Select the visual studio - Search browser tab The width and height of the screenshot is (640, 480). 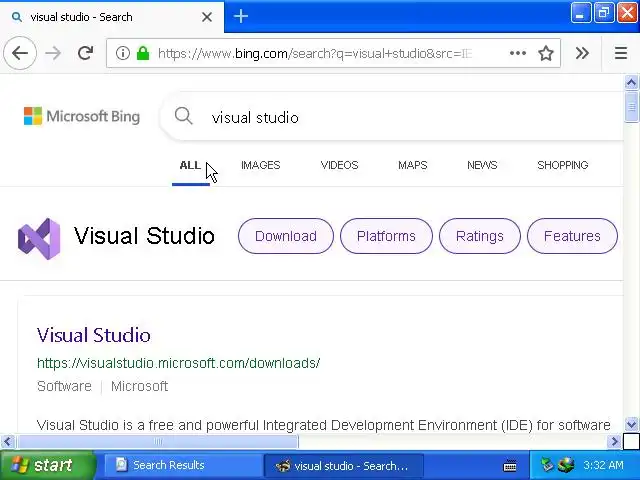click(x=112, y=17)
